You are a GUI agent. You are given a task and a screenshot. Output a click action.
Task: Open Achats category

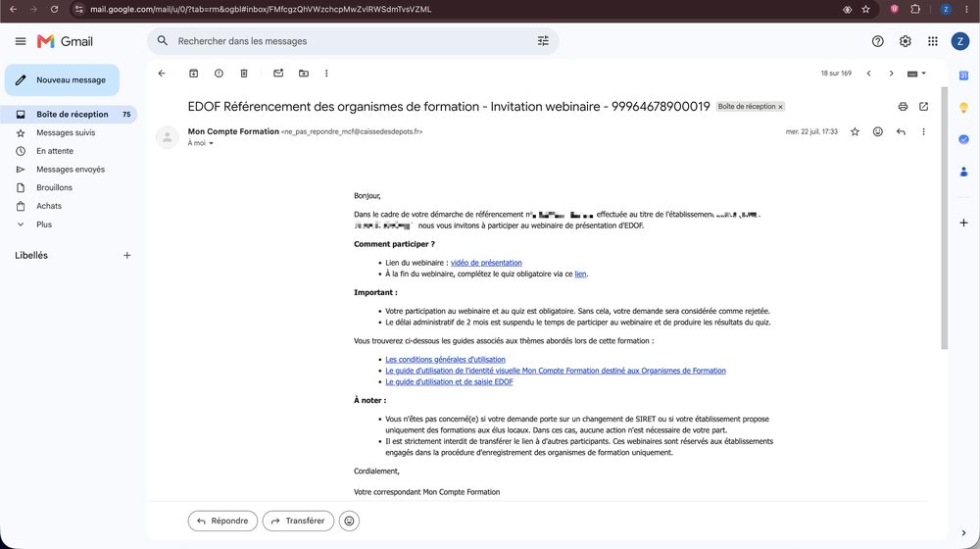point(49,206)
